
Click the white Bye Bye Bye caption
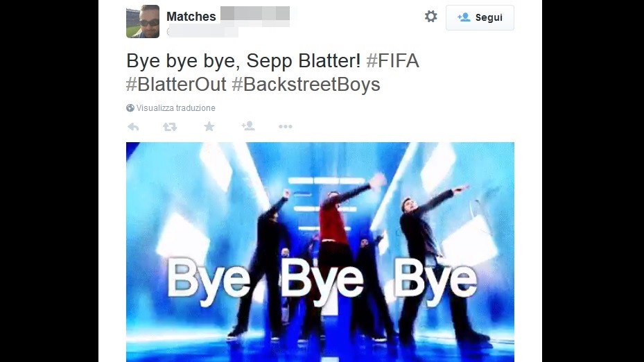click(322, 282)
